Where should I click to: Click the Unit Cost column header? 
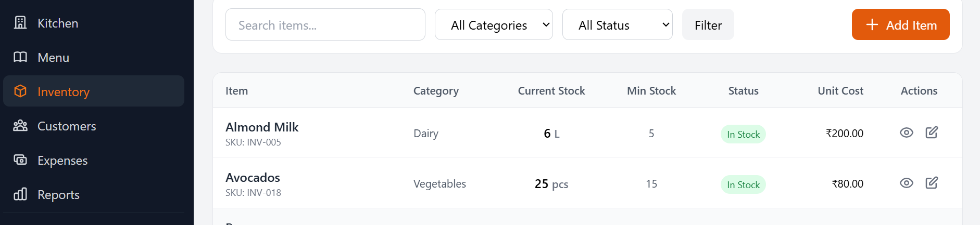[x=840, y=91]
